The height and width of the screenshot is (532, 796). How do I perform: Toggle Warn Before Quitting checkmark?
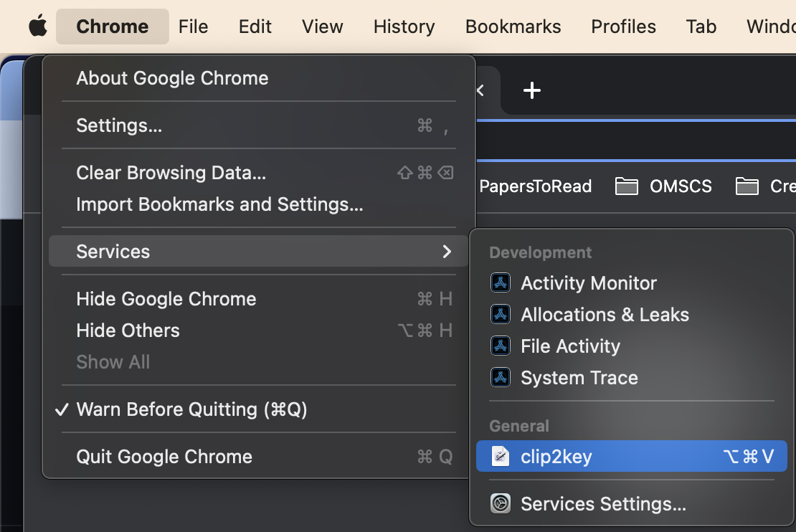62,409
